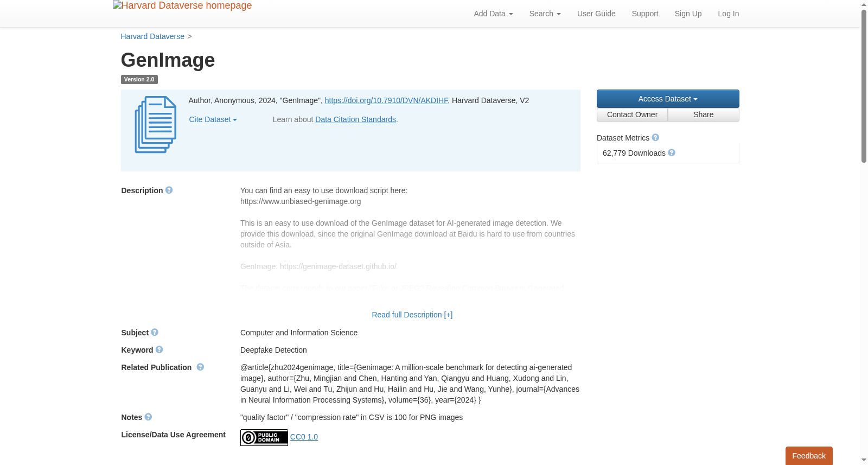The width and height of the screenshot is (868, 465).
Task: Click the Description help question icon
Action: tap(169, 190)
